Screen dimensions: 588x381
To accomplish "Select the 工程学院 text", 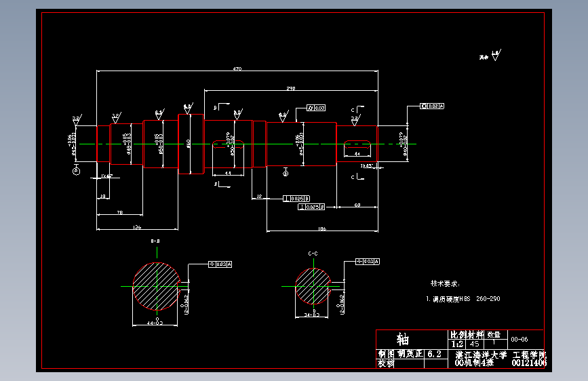I will tap(529, 355).
